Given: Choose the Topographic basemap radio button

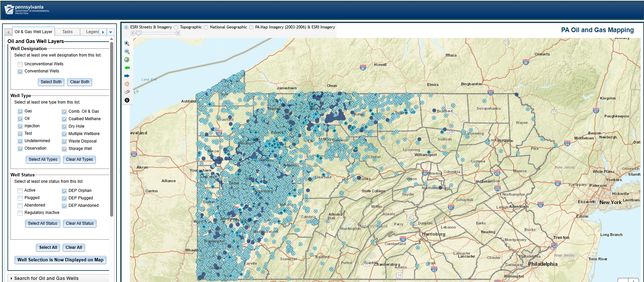Looking at the screenshot, I should pos(176,27).
